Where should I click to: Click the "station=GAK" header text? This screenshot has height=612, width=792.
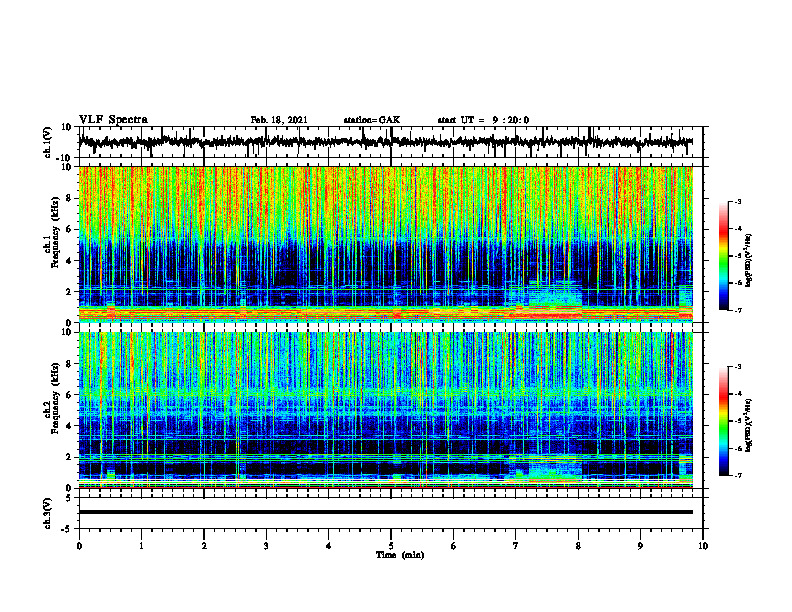coord(372,120)
